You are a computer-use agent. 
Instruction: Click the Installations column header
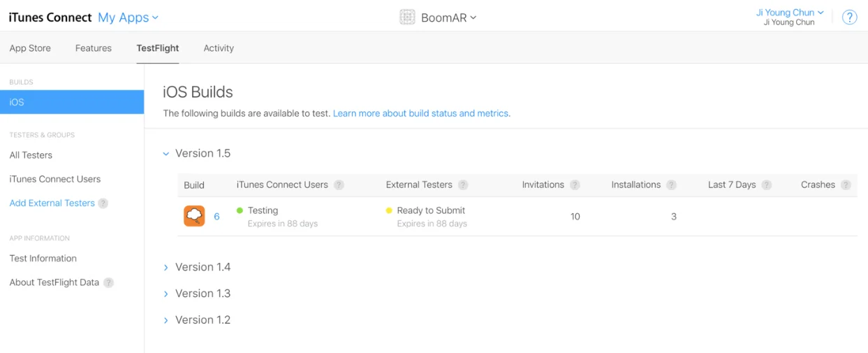click(635, 185)
